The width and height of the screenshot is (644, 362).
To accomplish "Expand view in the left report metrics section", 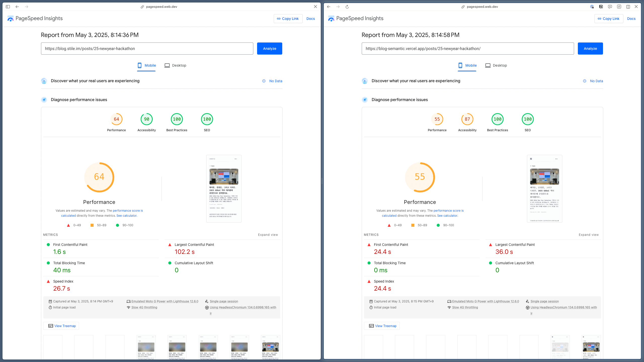I will [268, 235].
